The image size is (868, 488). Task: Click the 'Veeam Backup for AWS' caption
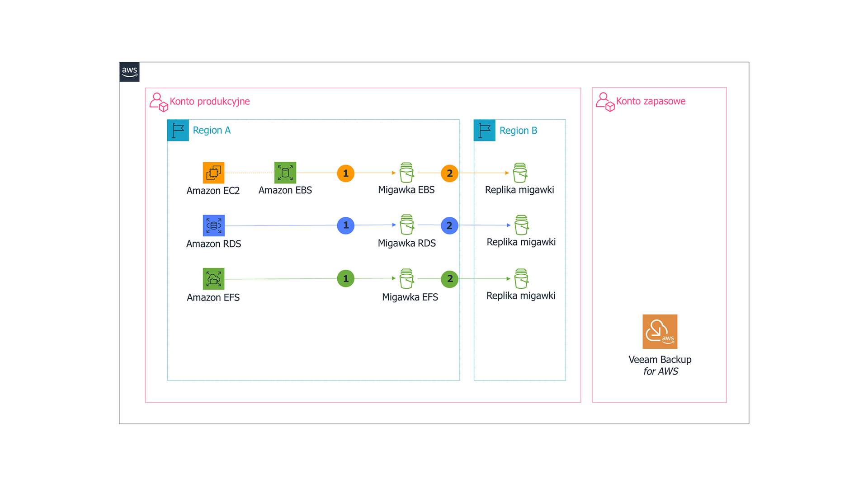click(660, 366)
